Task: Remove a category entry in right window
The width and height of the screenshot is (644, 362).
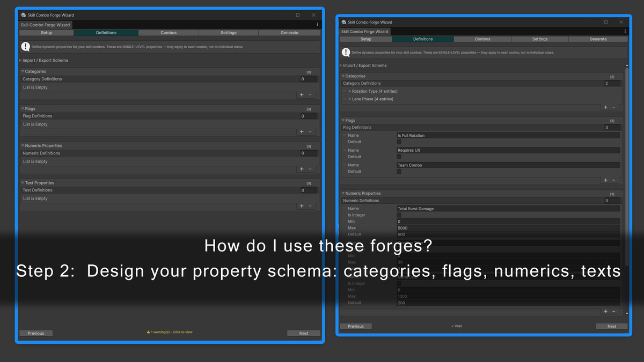Action: [614, 107]
